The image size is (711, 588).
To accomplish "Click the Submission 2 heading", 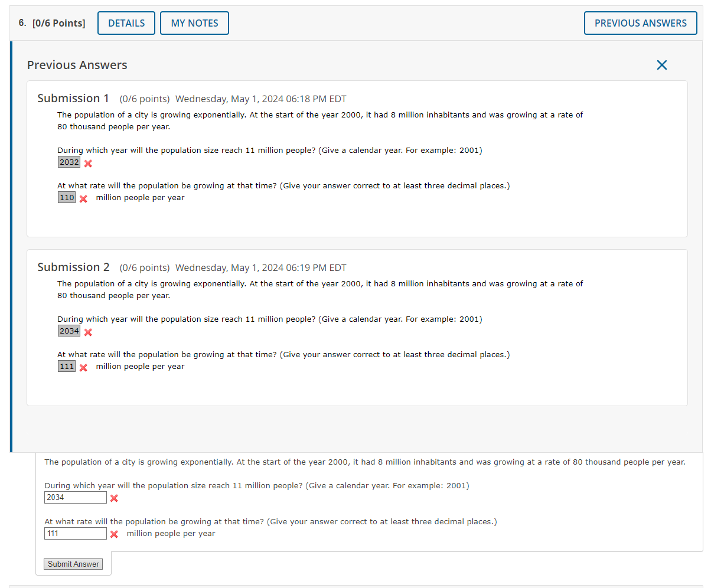I will [73, 267].
